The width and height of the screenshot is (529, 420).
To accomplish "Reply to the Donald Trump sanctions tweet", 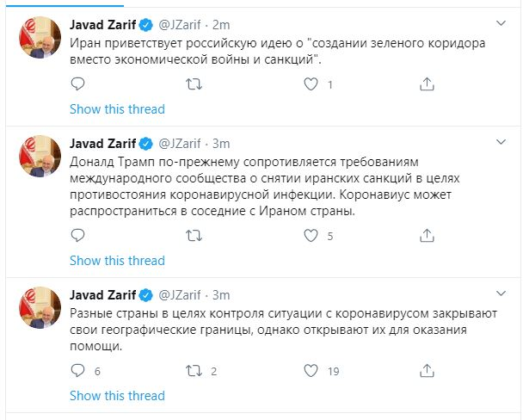I will (78, 235).
